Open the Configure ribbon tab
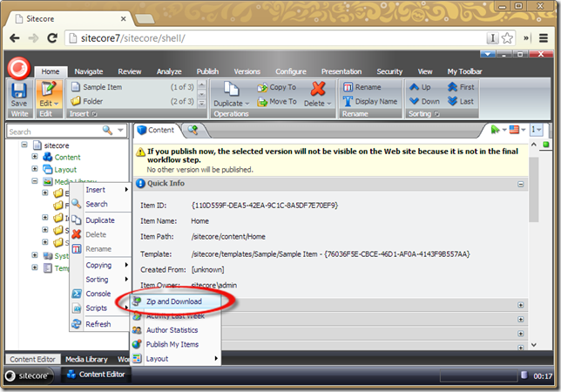 291,71
